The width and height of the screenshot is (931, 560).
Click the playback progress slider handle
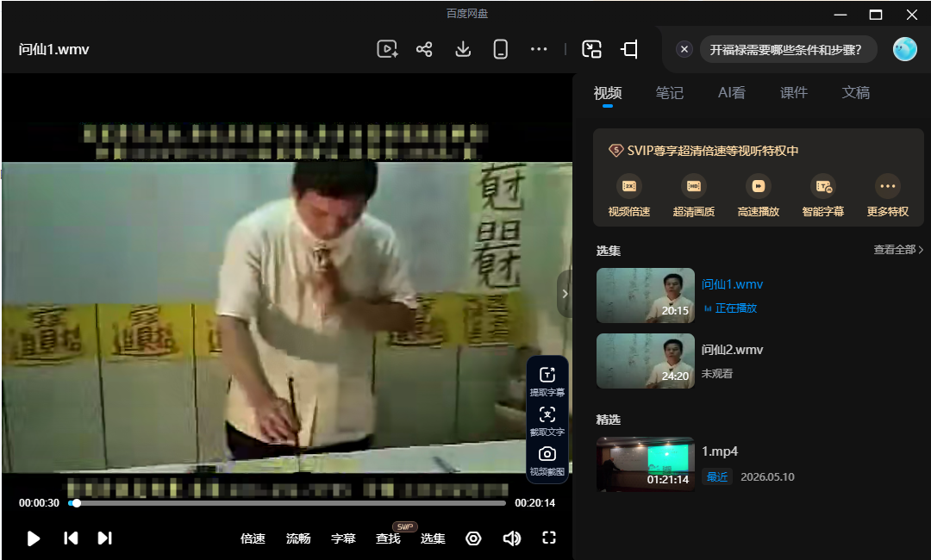(x=77, y=503)
